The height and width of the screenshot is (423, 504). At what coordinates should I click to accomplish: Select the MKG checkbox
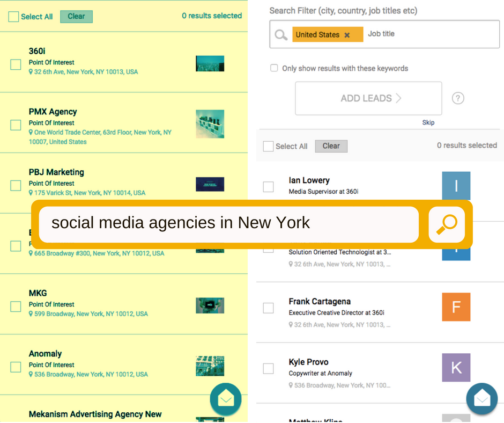16,307
